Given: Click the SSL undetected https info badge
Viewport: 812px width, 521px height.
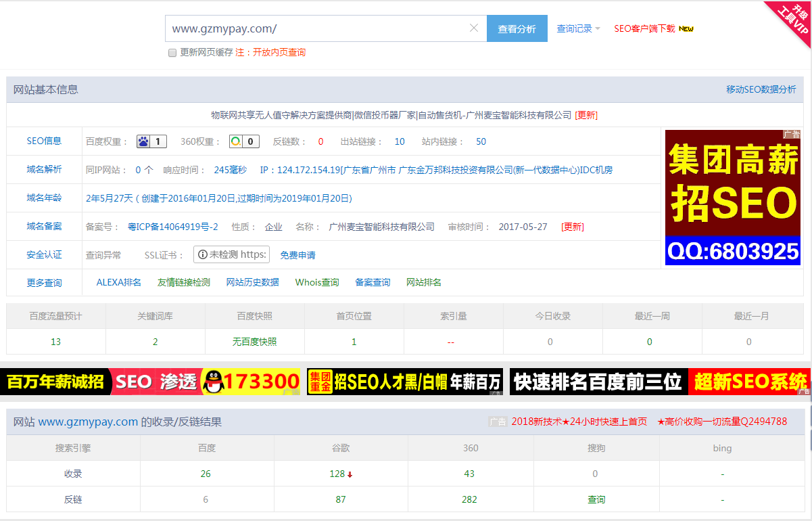Looking at the screenshot, I should pyautogui.click(x=231, y=254).
